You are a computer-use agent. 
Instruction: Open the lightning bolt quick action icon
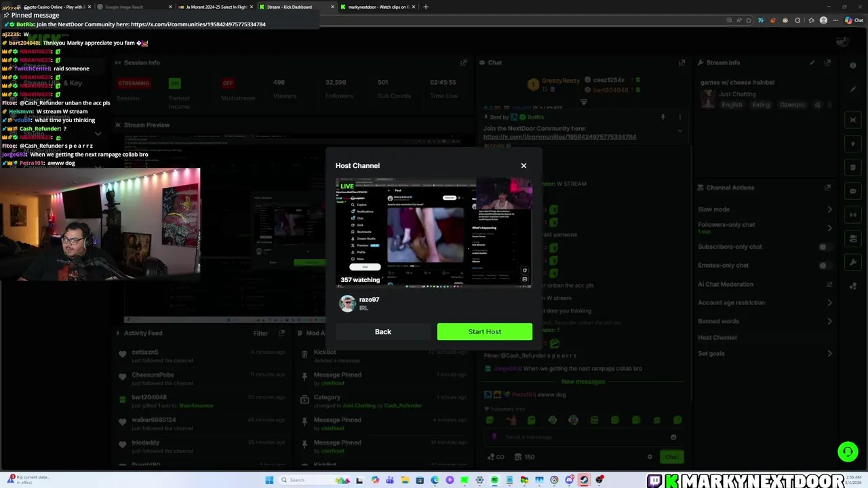click(x=853, y=144)
